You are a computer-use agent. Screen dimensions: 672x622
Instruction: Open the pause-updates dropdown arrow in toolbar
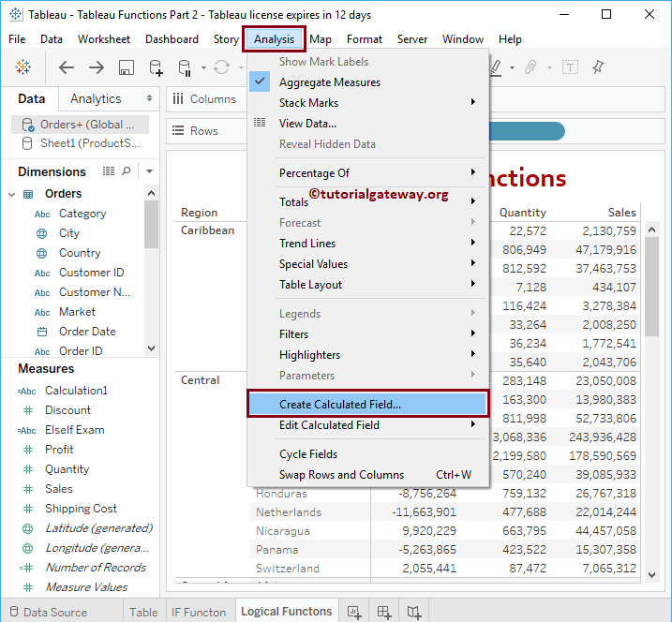coord(203,67)
